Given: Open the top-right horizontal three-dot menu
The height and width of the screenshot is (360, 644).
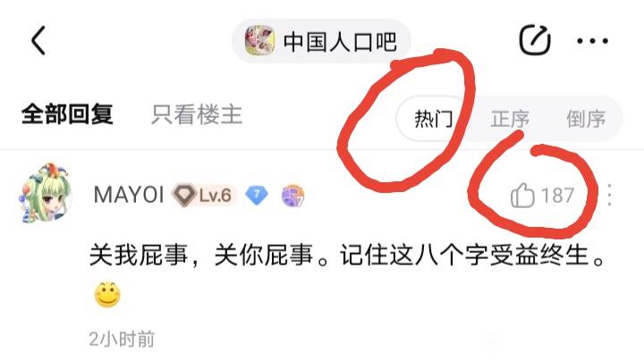Looking at the screenshot, I should (592, 40).
